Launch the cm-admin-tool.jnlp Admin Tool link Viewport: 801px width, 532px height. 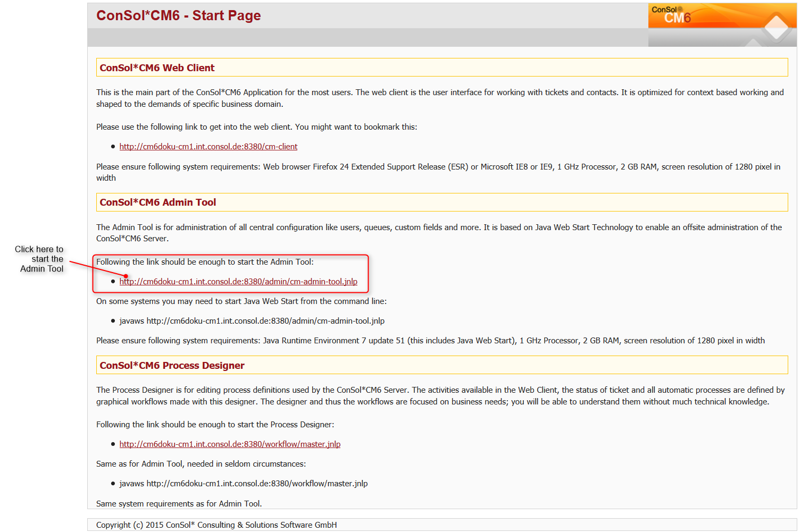pos(238,282)
